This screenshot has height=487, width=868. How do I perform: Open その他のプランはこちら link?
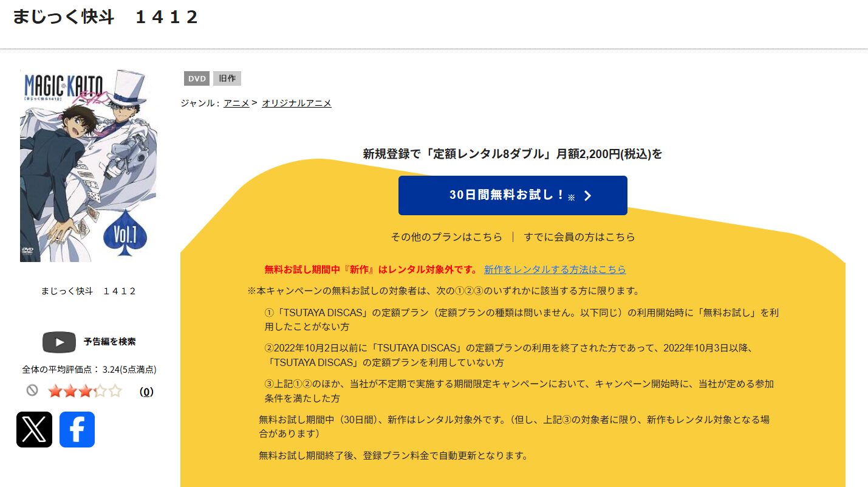click(x=446, y=237)
